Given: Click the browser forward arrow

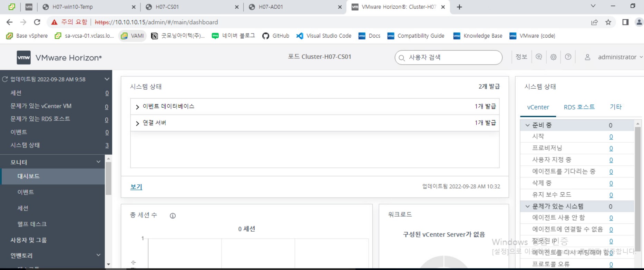Looking at the screenshot, I should [x=23, y=22].
